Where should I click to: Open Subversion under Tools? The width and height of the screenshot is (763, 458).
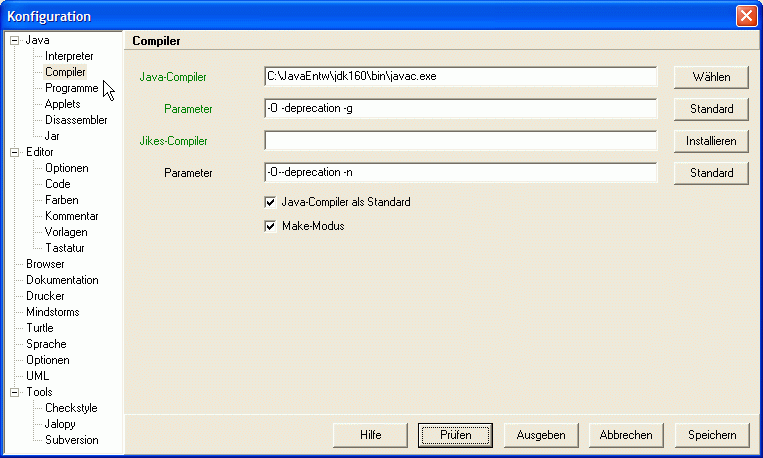(72, 440)
